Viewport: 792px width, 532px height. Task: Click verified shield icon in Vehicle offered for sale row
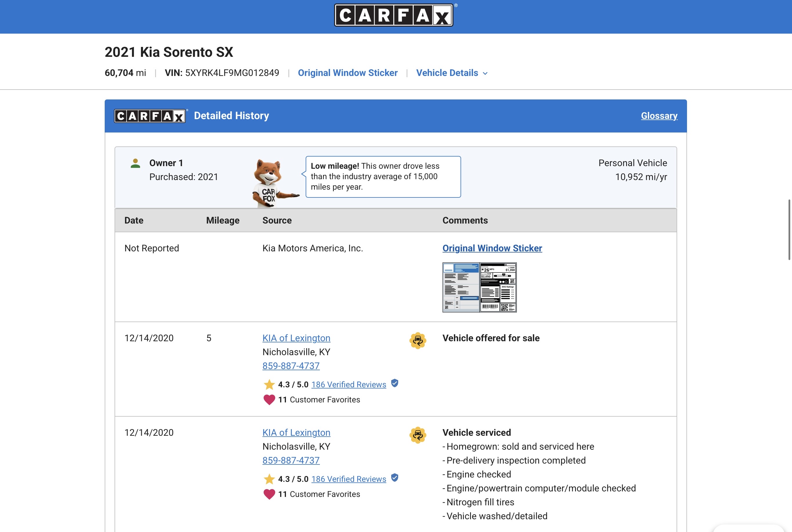[x=395, y=383]
